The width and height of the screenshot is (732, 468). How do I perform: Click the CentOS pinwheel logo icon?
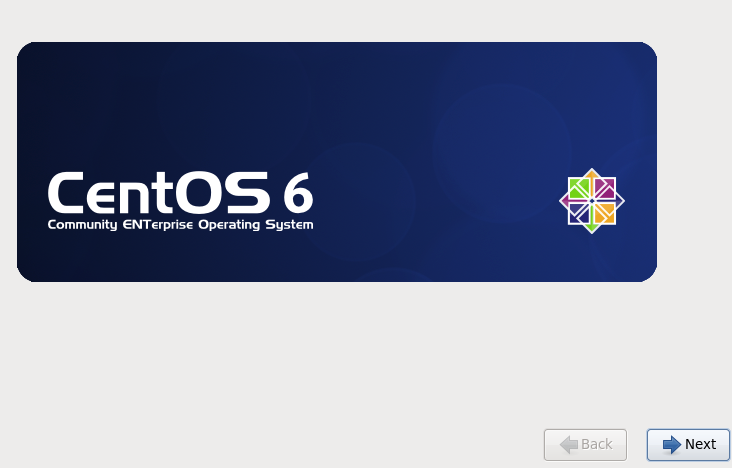[x=592, y=201]
